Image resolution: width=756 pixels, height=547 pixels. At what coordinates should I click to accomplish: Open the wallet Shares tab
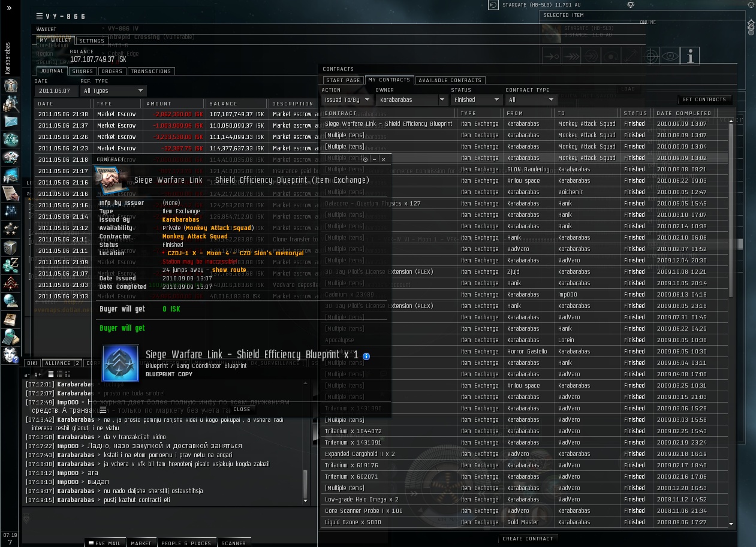(x=82, y=71)
